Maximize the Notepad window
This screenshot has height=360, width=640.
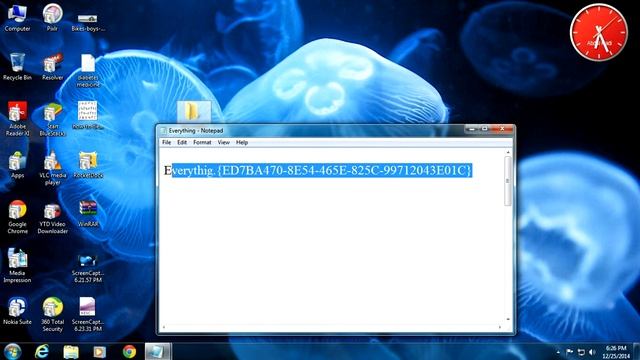[x=484, y=129]
